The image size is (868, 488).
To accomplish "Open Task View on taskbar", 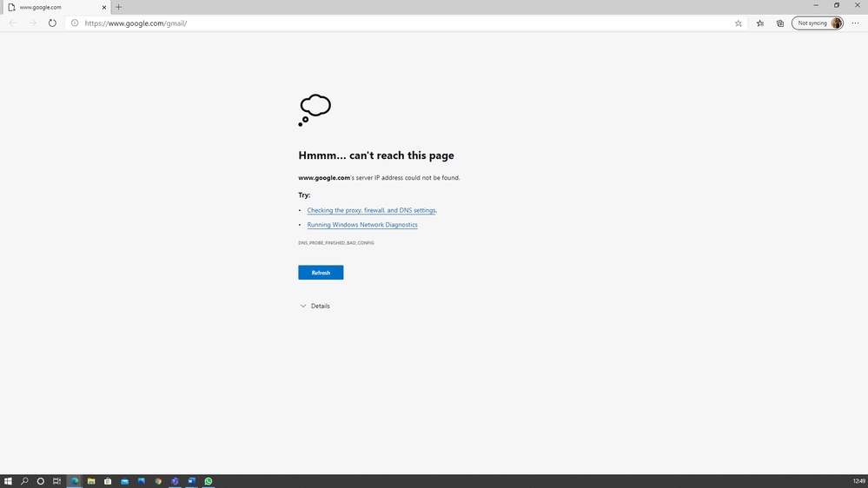I will click(56, 481).
